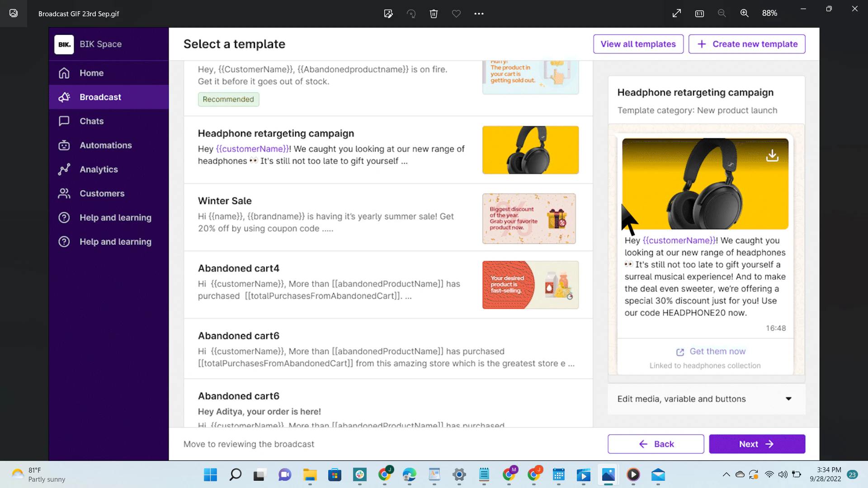The width and height of the screenshot is (868, 488).
Task: Rotate the image
Action: [x=411, y=14]
